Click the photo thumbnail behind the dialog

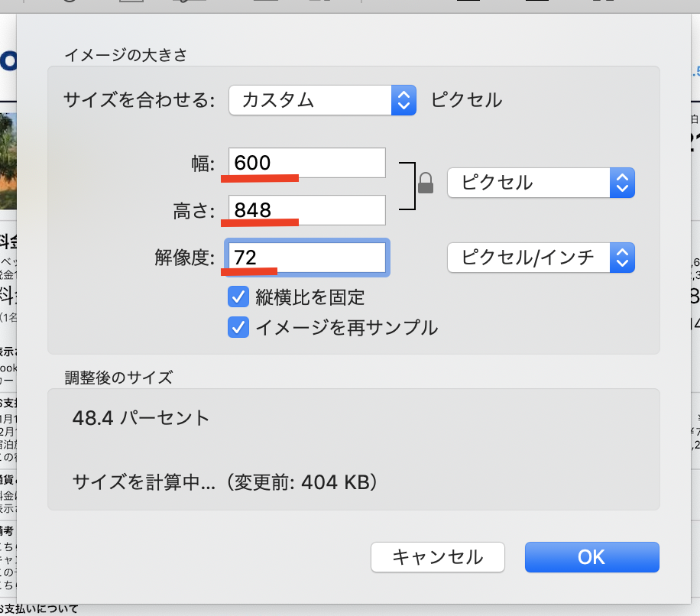click(8, 161)
